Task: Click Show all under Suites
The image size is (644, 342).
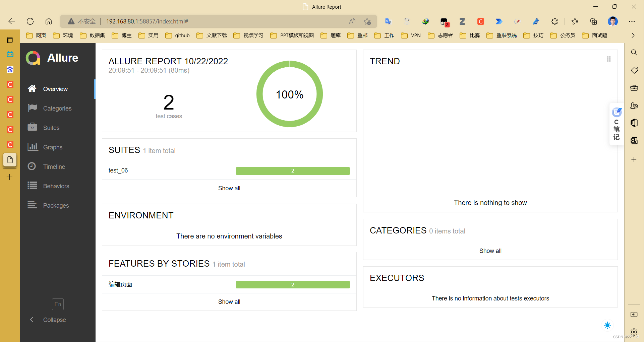Action: tap(229, 188)
